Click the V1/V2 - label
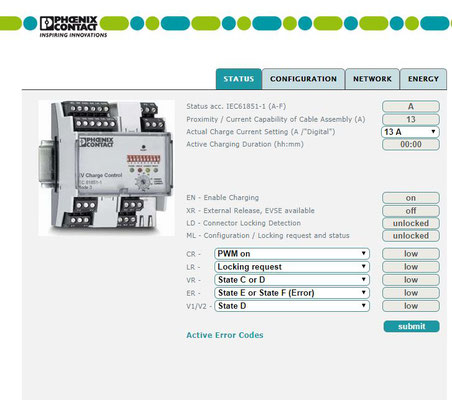Screen dimensions: 452x400 point(199,306)
